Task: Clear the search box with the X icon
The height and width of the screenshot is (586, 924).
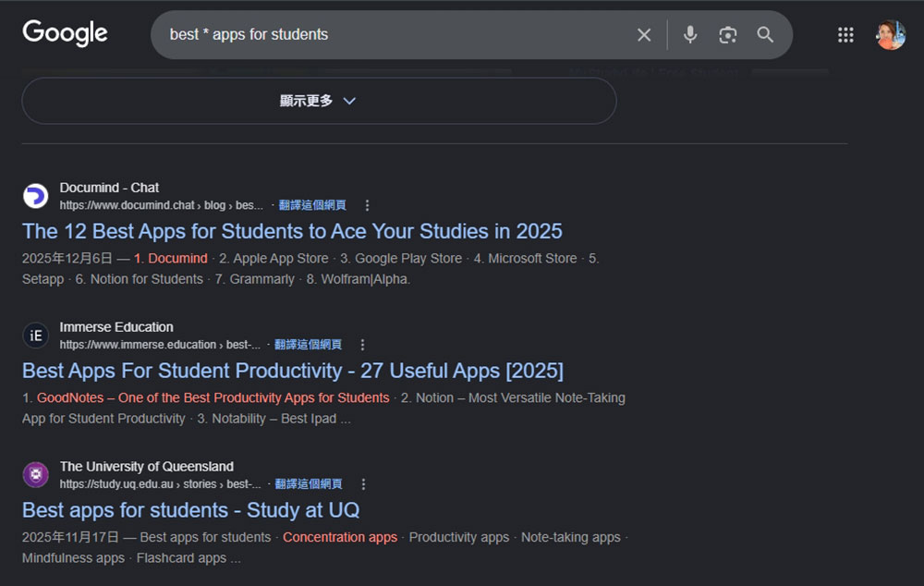Action: pyautogui.click(x=644, y=35)
